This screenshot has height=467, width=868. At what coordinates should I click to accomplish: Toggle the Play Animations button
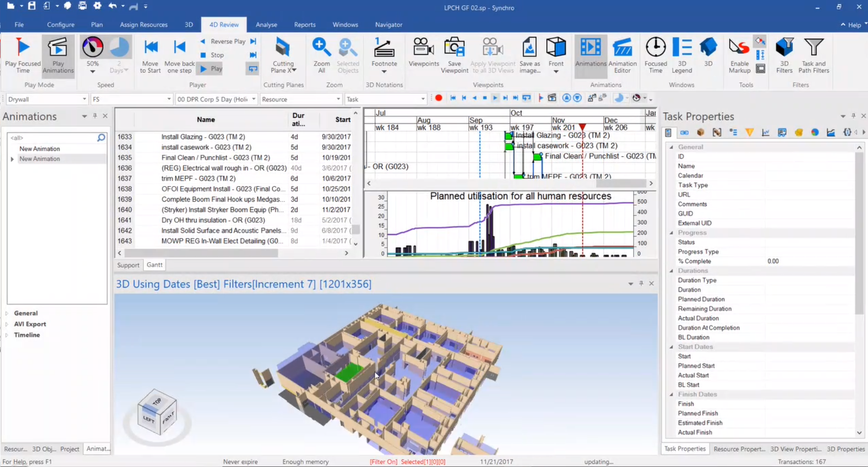pyautogui.click(x=58, y=55)
